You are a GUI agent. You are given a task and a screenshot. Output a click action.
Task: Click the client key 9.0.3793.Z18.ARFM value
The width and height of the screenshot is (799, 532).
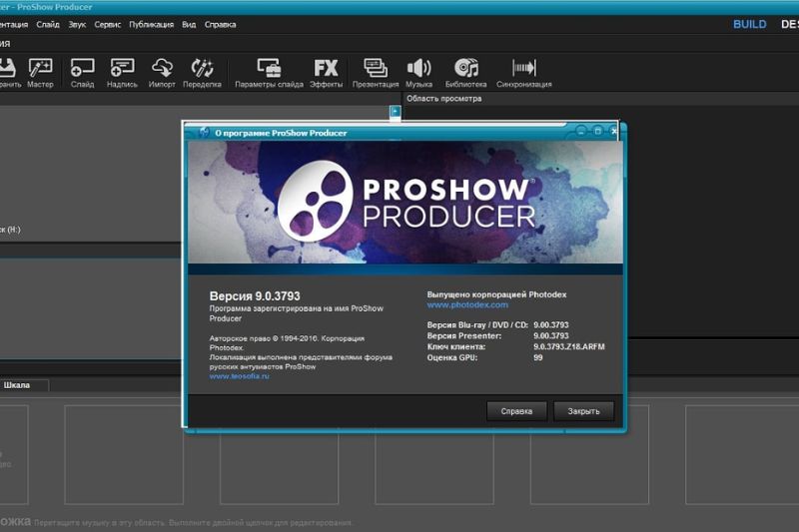(x=568, y=346)
